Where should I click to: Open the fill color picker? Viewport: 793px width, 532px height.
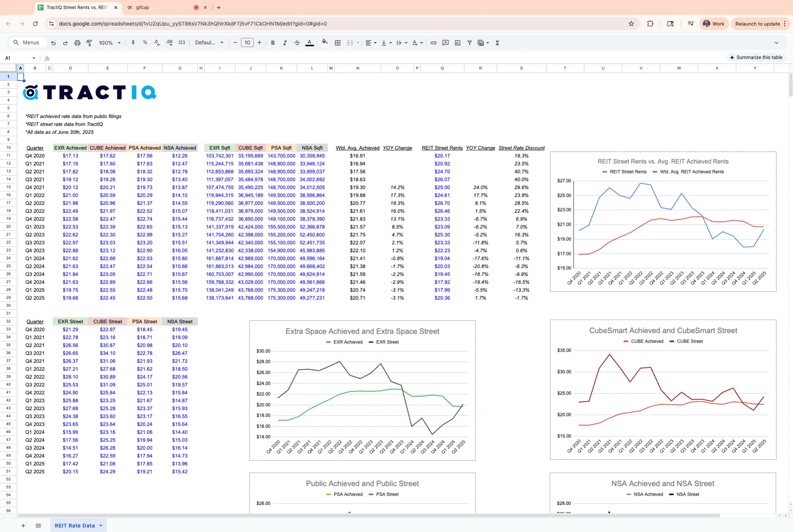click(x=325, y=43)
